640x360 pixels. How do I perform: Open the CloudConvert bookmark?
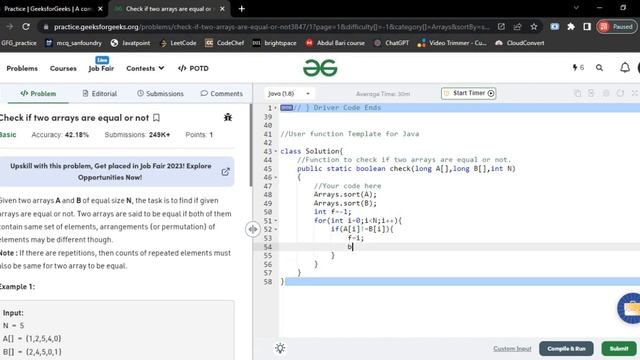520,43
